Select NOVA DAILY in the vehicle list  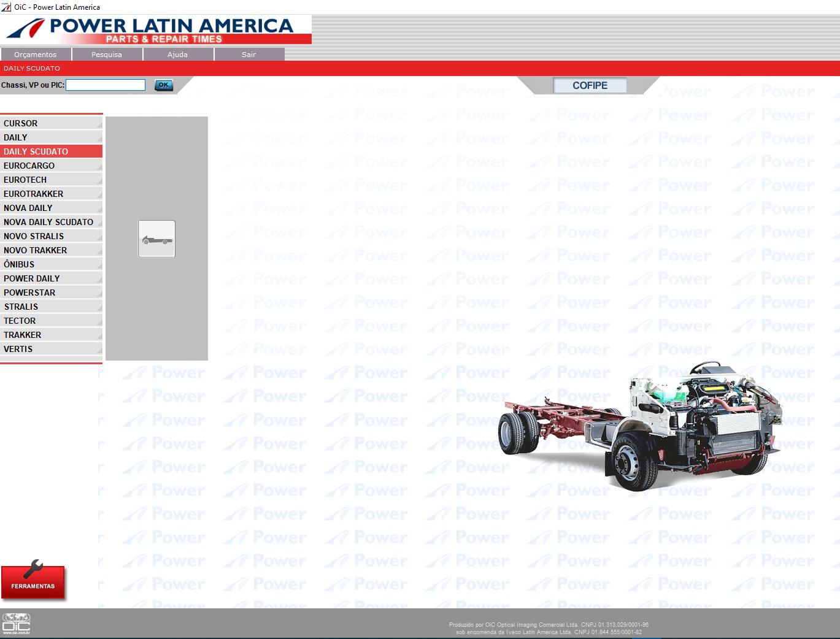(x=52, y=208)
